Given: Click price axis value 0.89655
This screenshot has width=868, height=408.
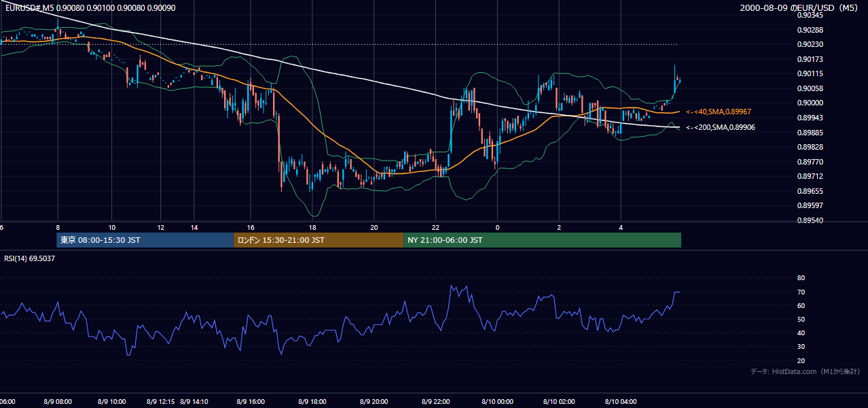Looking at the screenshot, I should coord(810,191).
